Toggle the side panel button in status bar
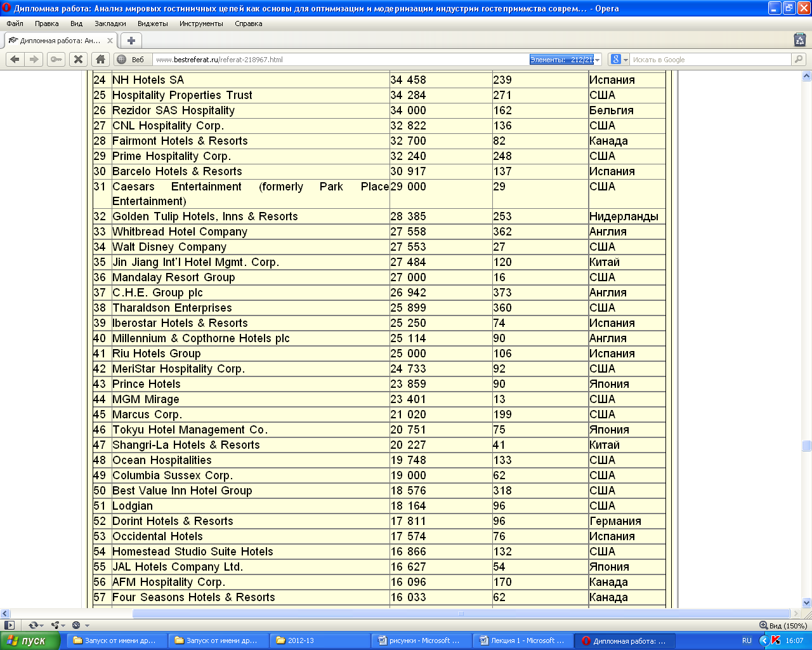The width and height of the screenshot is (812, 650). [x=9, y=625]
